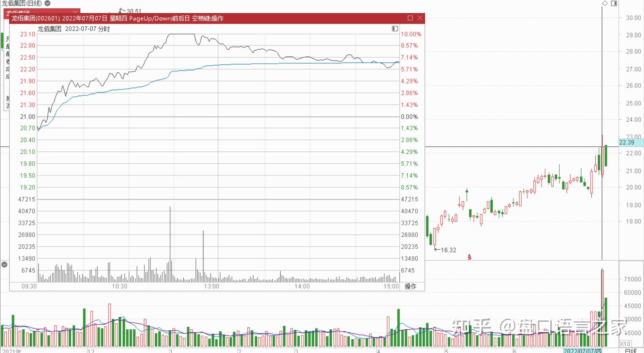The width and height of the screenshot is (644, 353).
Task: Maximize the 分时 popup window
Action: pos(410,18)
